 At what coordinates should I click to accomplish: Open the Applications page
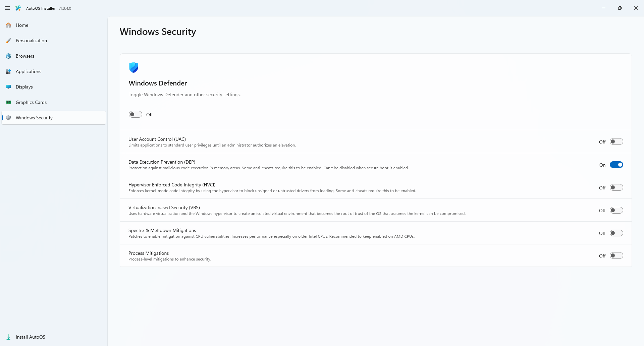[54, 71]
